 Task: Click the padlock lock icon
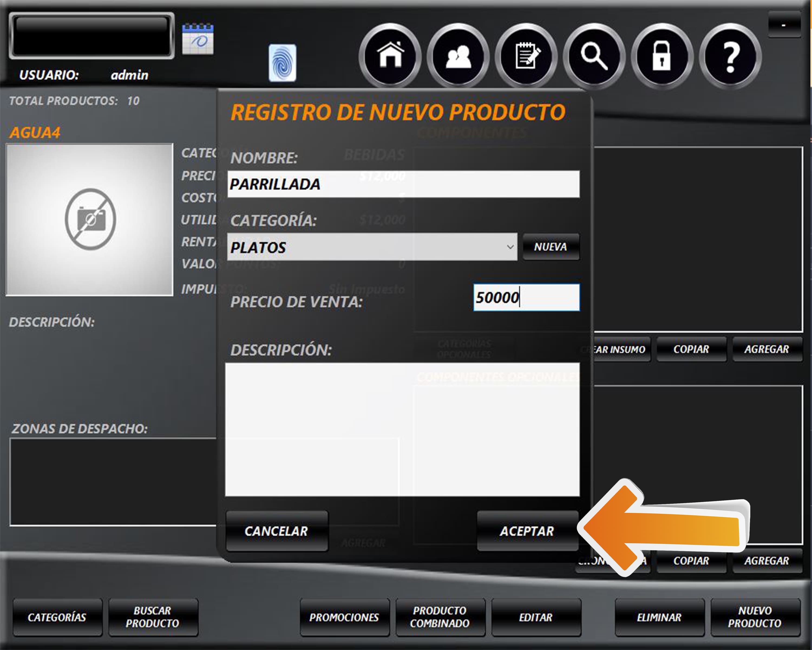point(662,56)
